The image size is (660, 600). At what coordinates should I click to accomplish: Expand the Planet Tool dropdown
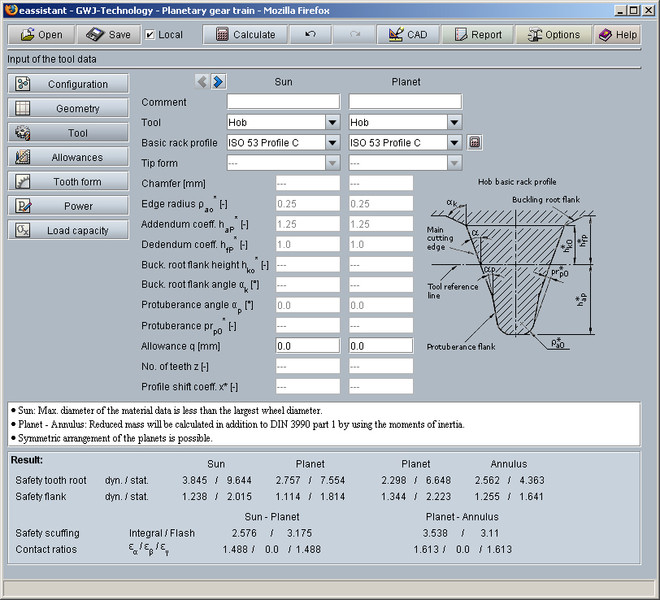tap(454, 122)
